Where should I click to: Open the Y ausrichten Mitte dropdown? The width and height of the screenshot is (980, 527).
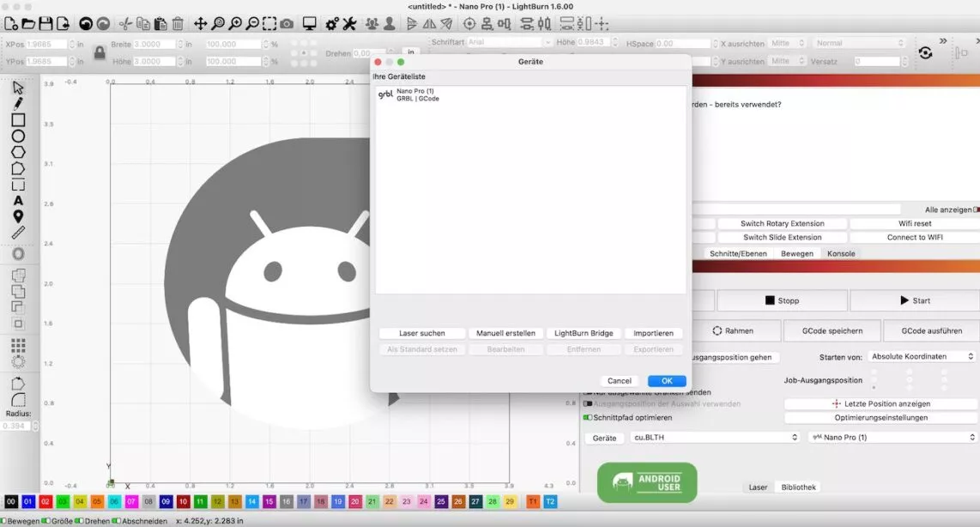click(x=788, y=61)
